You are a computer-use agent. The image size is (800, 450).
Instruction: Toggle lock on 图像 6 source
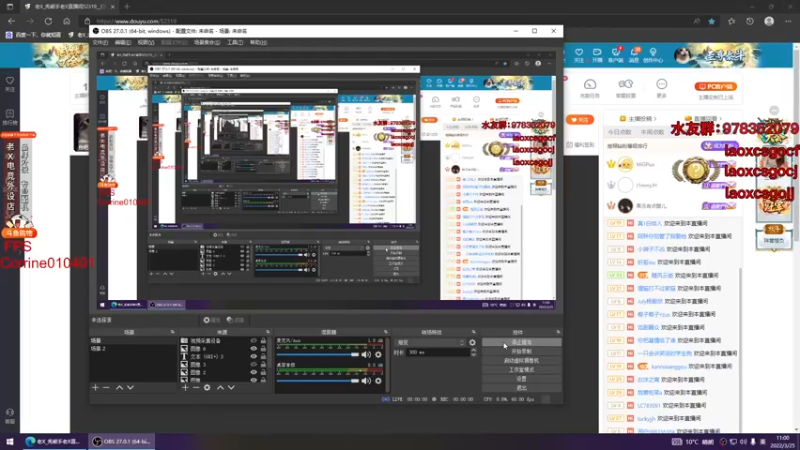click(263, 348)
